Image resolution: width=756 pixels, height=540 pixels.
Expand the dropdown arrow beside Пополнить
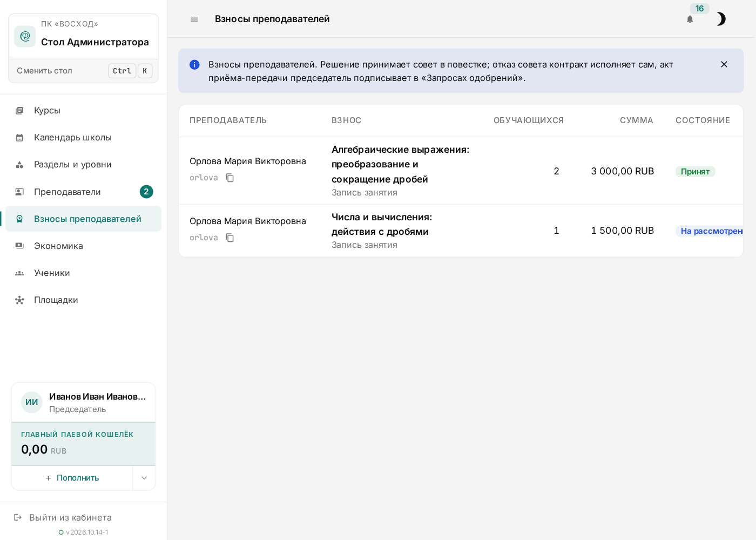pos(144,478)
